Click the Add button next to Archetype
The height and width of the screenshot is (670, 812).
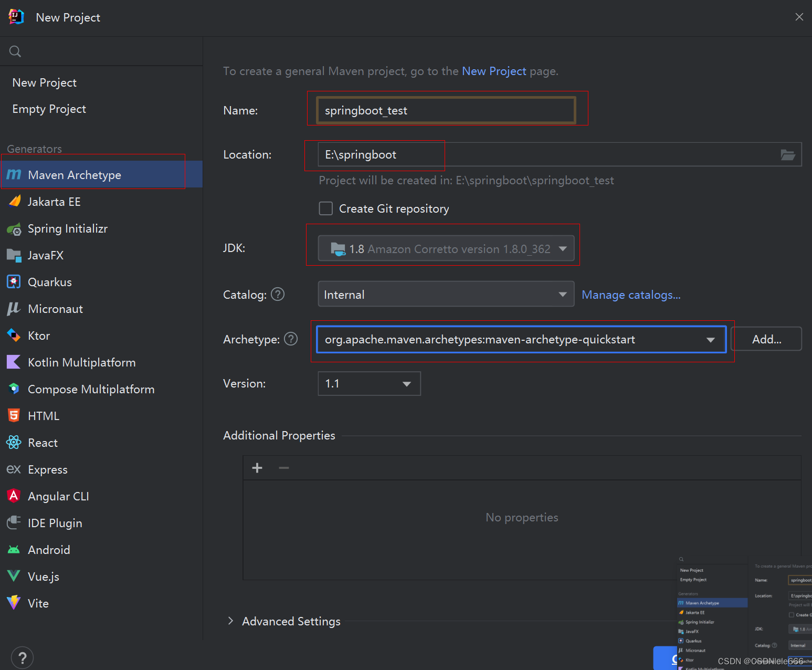(x=766, y=339)
